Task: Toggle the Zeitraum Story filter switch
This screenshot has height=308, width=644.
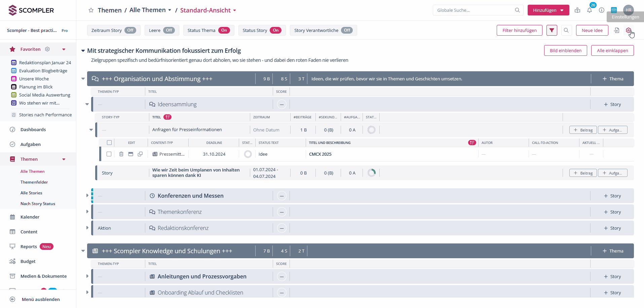Action: coord(130,30)
